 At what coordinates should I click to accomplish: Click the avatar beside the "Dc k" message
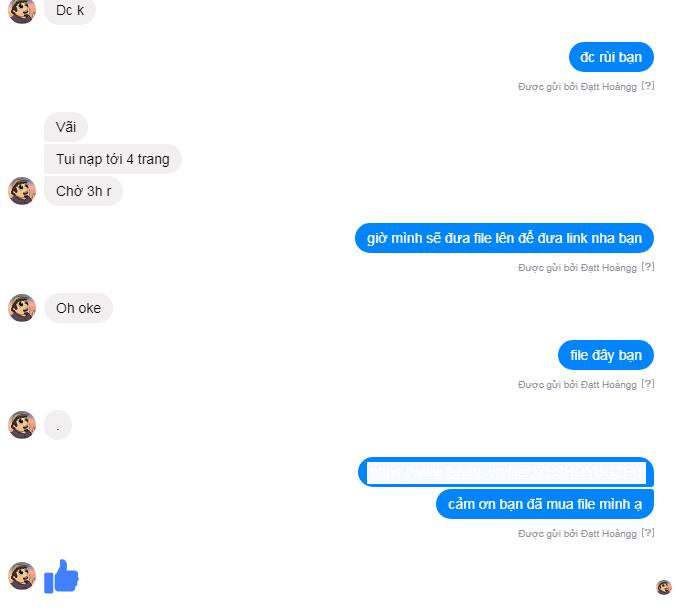coord(22,10)
